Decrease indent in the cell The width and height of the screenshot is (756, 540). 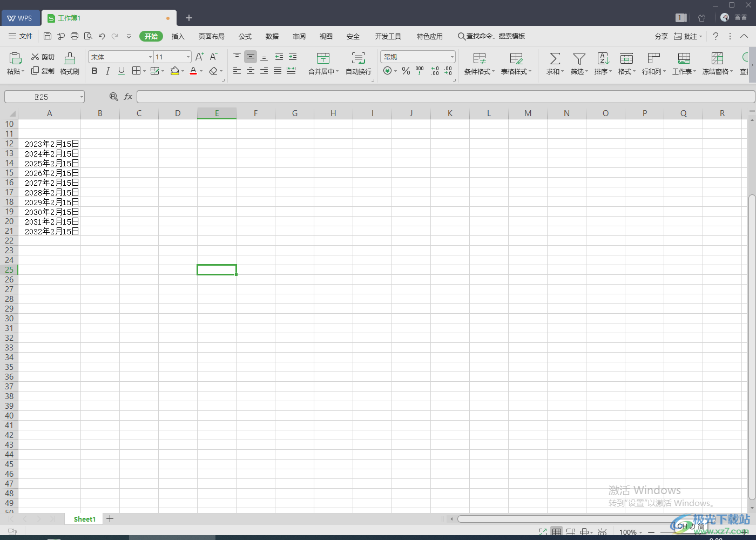279,56
